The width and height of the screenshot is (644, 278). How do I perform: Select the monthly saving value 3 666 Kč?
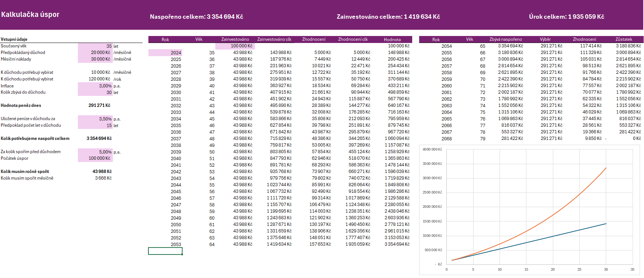point(103,178)
